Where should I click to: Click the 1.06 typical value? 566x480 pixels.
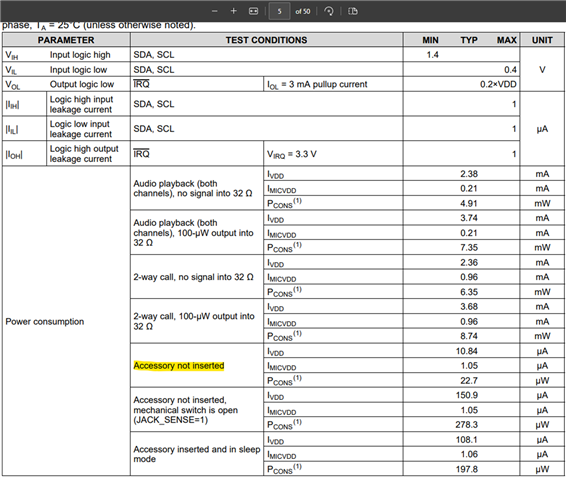469,454
